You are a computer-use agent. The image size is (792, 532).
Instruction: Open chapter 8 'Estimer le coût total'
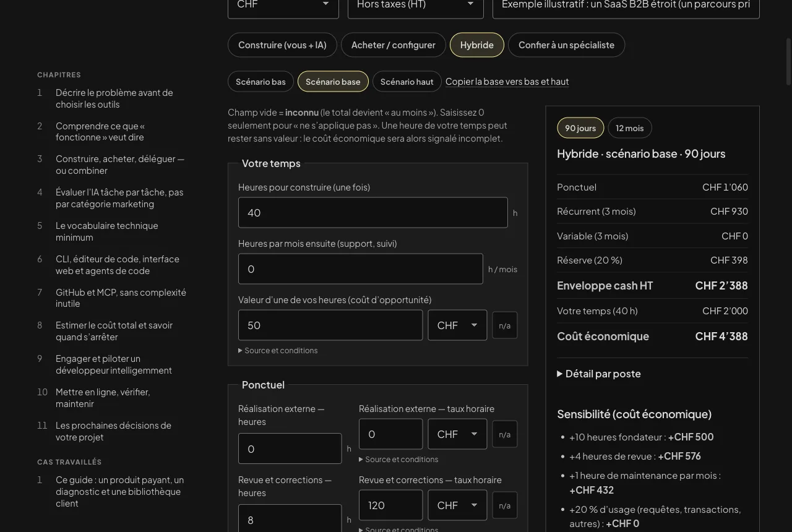(x=114, y=331)
